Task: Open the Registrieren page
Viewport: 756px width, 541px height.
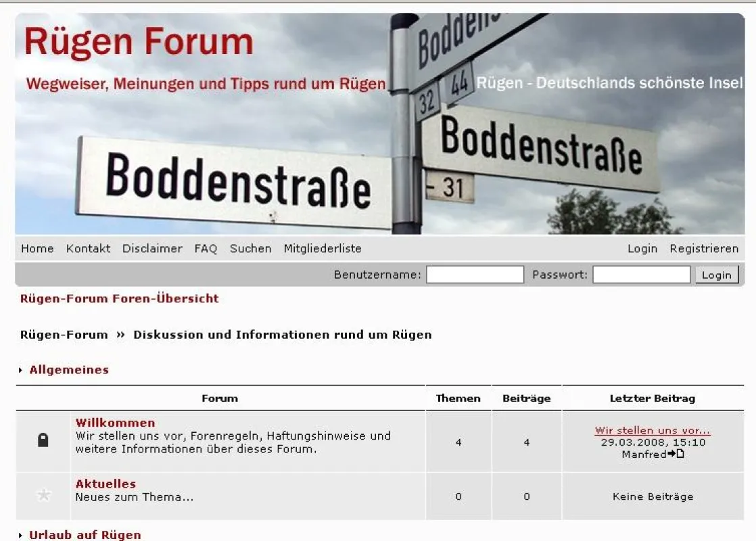Action: point(704,248)
